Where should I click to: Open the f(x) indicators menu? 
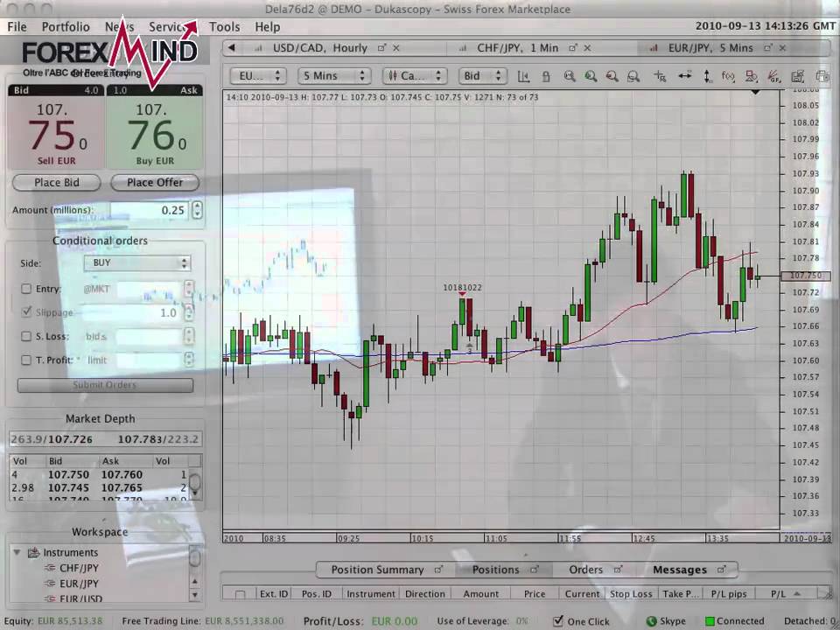point(728,76)
